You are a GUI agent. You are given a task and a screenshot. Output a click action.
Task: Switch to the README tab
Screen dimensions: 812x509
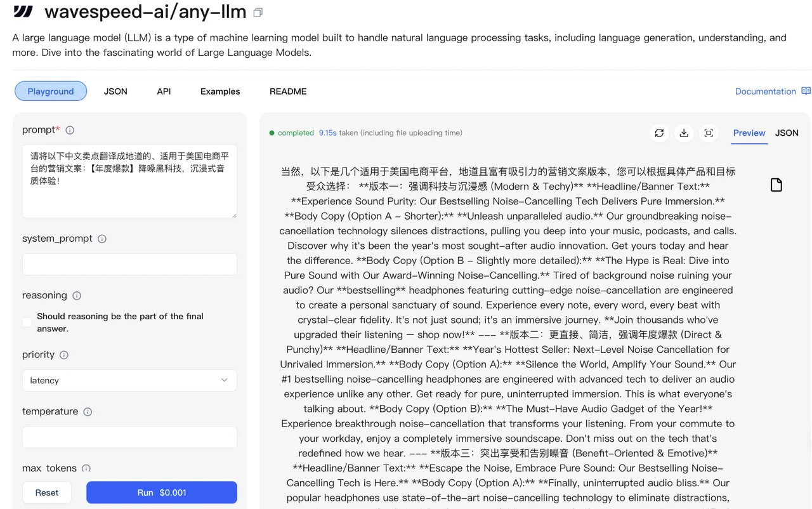[x=288, y=91]
